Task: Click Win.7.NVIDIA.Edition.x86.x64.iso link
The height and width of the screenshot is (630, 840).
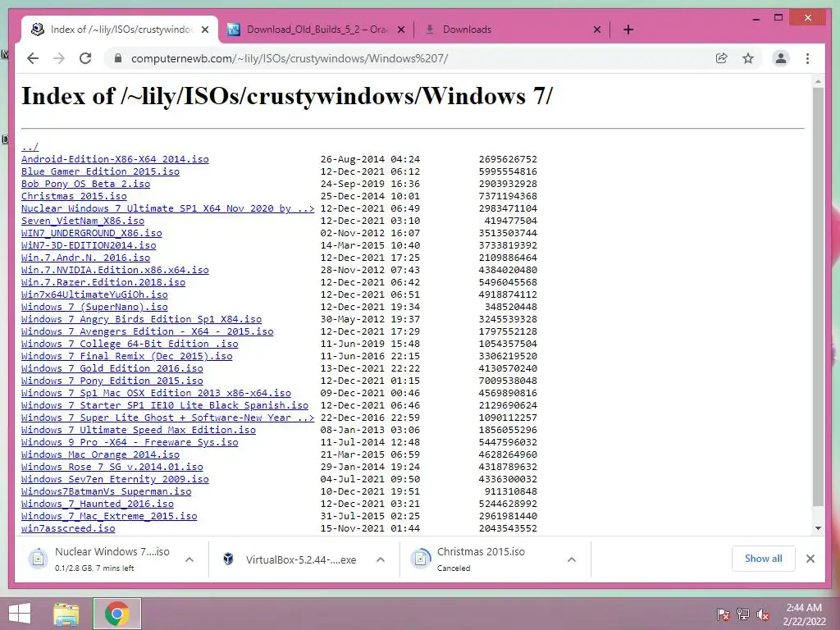Action: pos(115,270)
